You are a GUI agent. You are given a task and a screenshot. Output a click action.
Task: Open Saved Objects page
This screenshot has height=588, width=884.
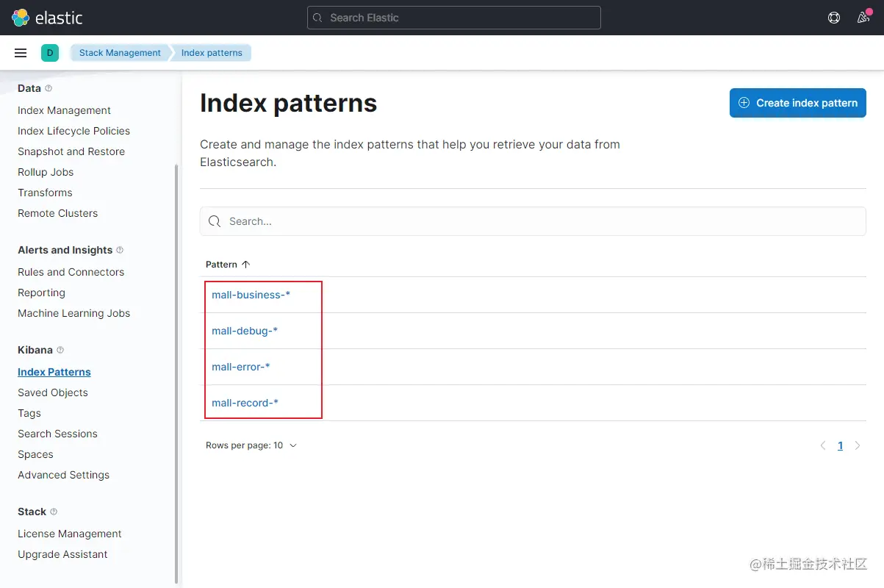53,392
